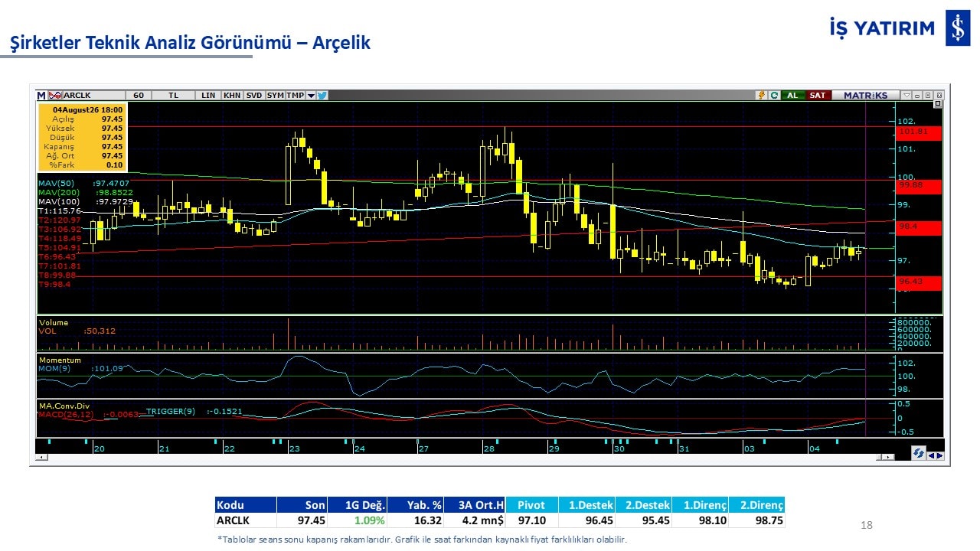Click the SYM toolbar button
This screenshot has width=980, height=551.
coord(275,96)
